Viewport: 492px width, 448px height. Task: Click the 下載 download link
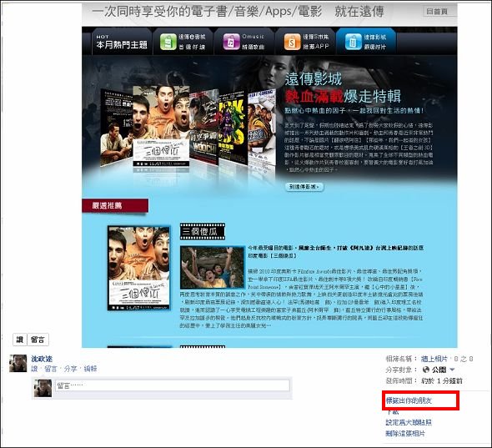coord(392,412)
